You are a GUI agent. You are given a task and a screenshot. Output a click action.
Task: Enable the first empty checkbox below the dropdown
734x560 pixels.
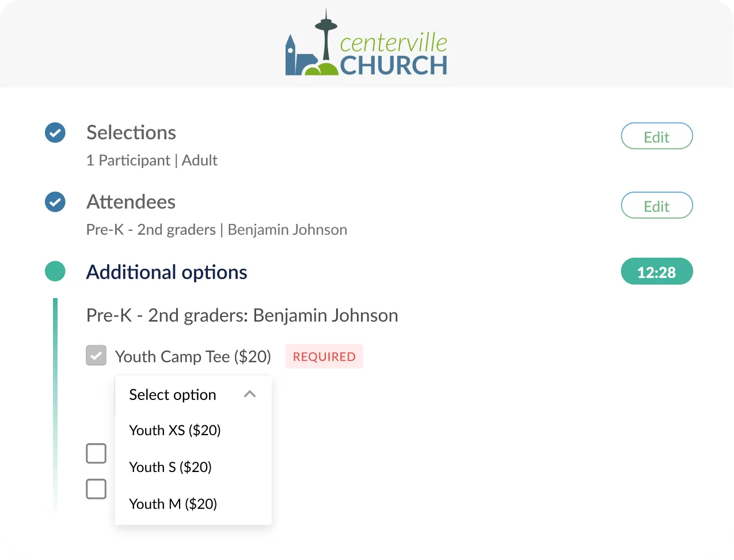coord(96,453)
